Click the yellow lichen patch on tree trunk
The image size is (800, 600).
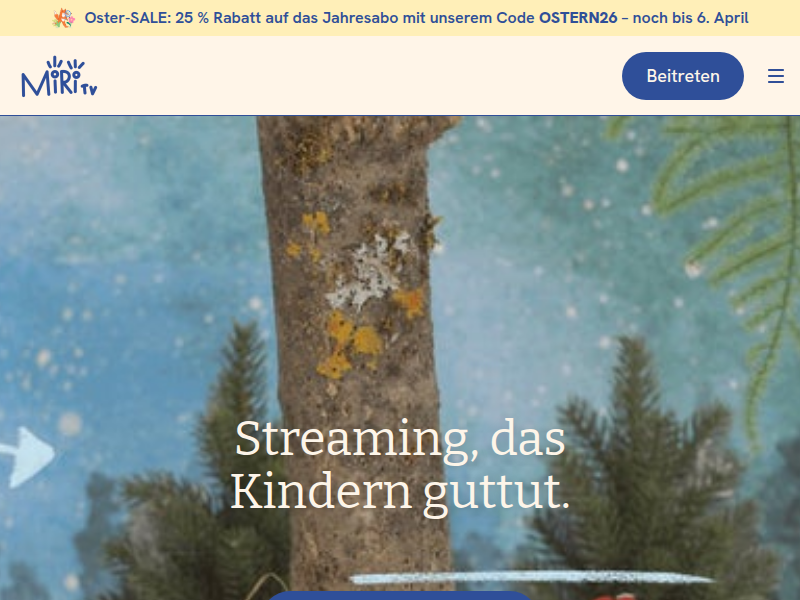349,345
